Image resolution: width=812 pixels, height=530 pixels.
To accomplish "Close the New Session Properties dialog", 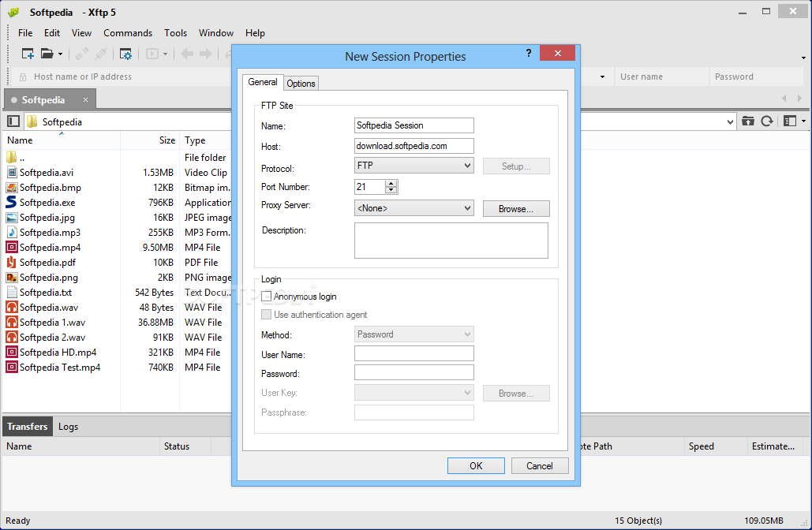I will (557, 53).
